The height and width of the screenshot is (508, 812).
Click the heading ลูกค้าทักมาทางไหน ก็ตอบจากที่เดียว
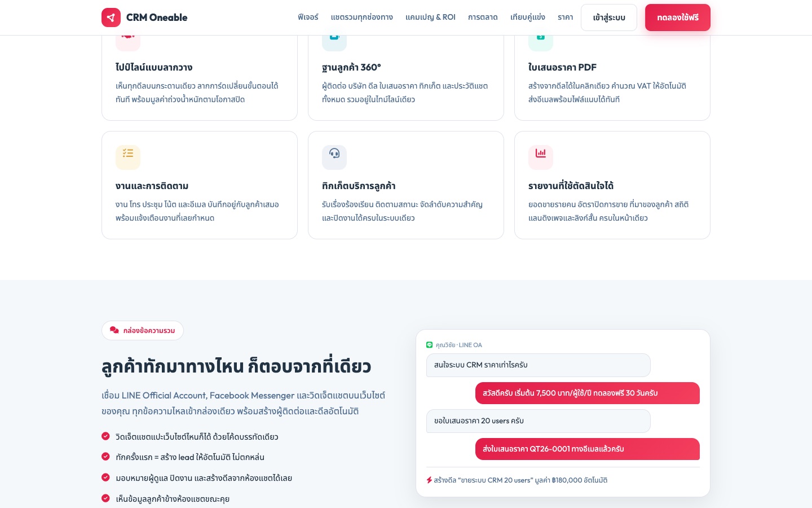[236, 366]
